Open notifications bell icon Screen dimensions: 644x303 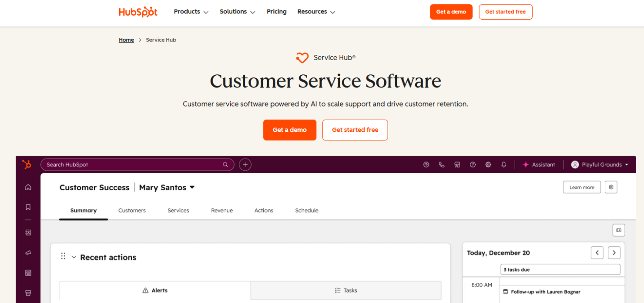point(504,165)
